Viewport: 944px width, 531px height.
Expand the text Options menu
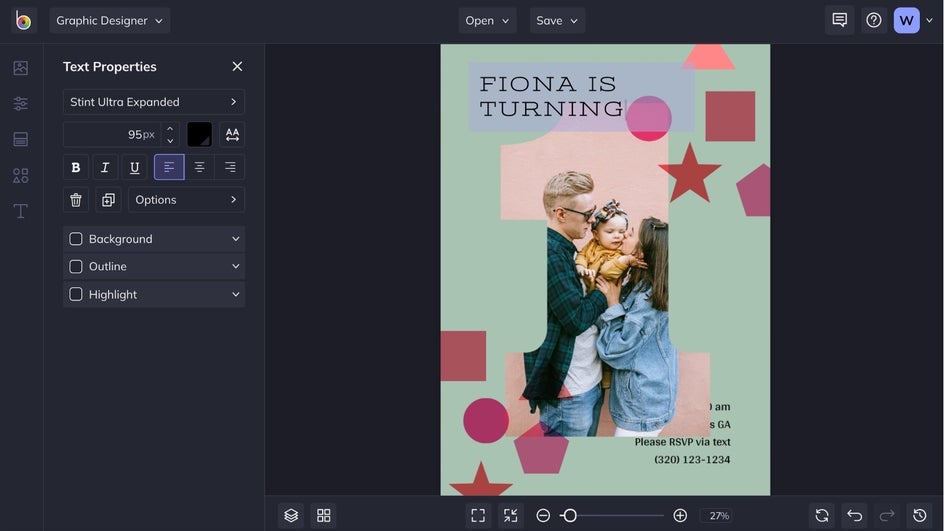coord(186,200)
